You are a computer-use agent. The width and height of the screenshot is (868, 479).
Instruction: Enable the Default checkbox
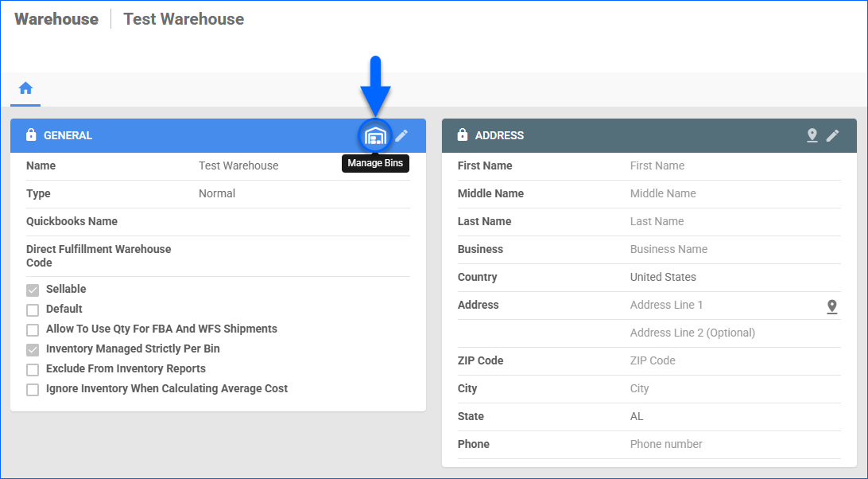click(x=33, y=310)
